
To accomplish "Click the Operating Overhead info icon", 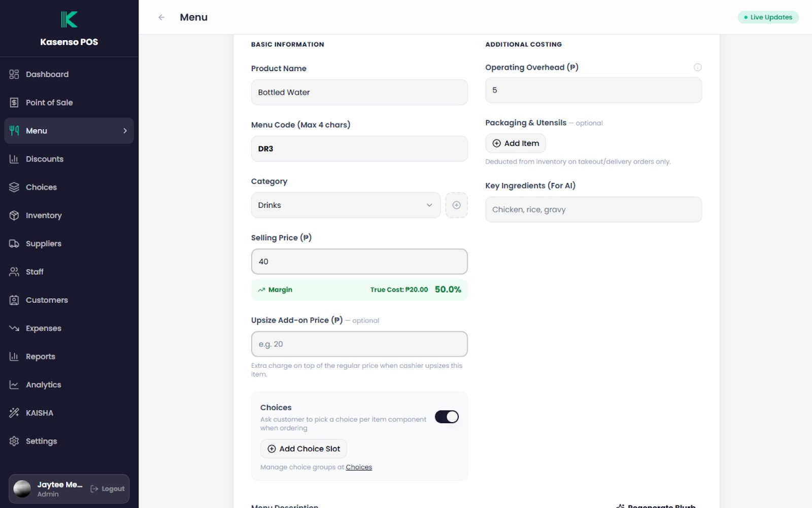I will [x=698, y=67].
